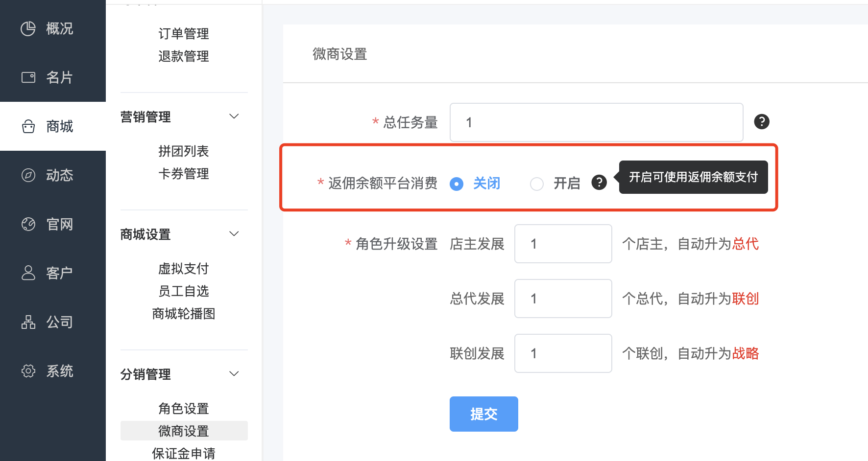Click the 营销管理 section header
This screenshot has height=461, width=868.
pos(145,117)
